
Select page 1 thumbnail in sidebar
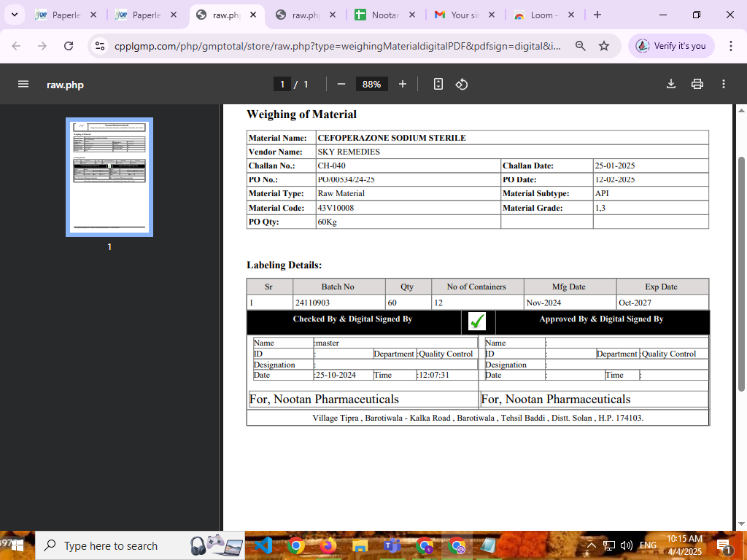109,177
